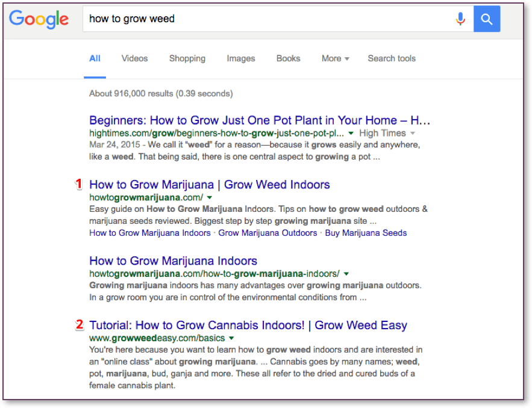Click the Grow Marijuana Outdoors sitelink
The width and height of the screenshot is (532, 408).
pyautogui.click(x=268, y=232)
